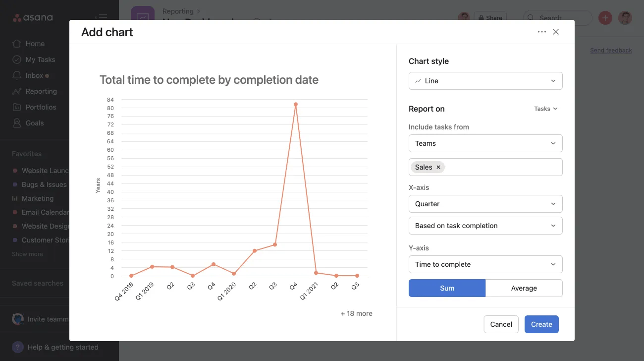Select the Sum aggregation option

[447, 288]
